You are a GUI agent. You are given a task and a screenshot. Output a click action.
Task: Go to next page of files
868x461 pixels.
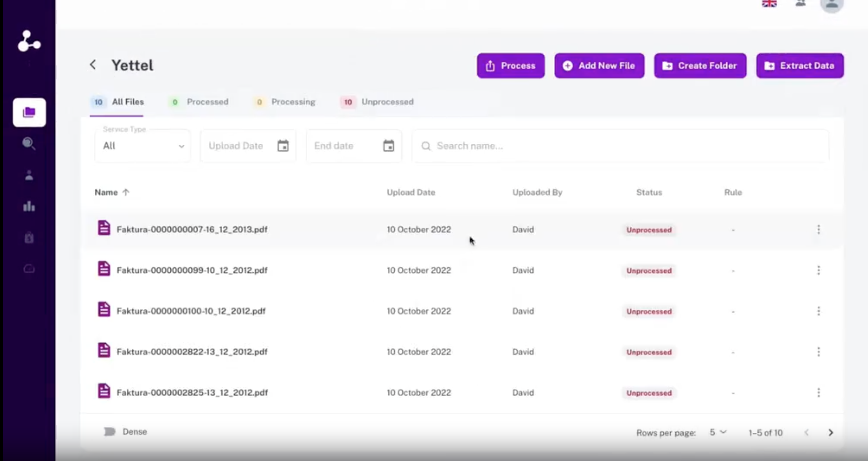click(830, 432)
